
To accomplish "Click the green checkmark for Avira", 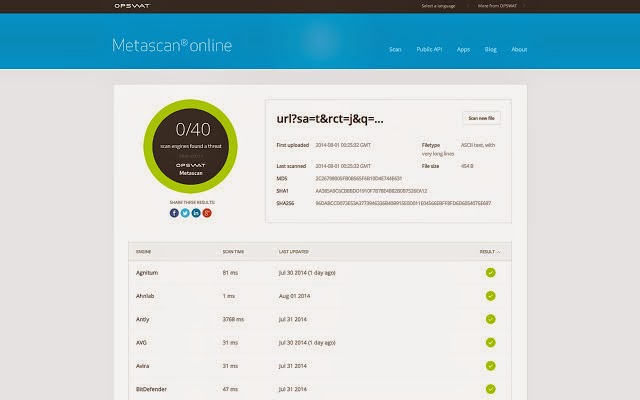I will click(491, 366).
